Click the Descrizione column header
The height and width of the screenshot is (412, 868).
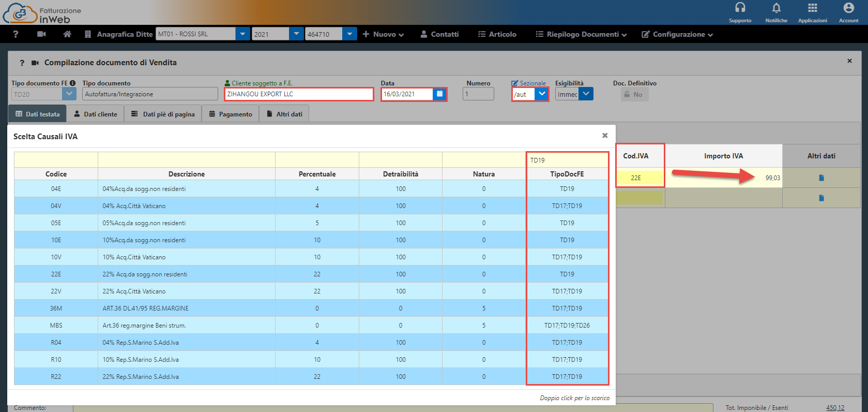pyautogui.click(x=187, y=174)
